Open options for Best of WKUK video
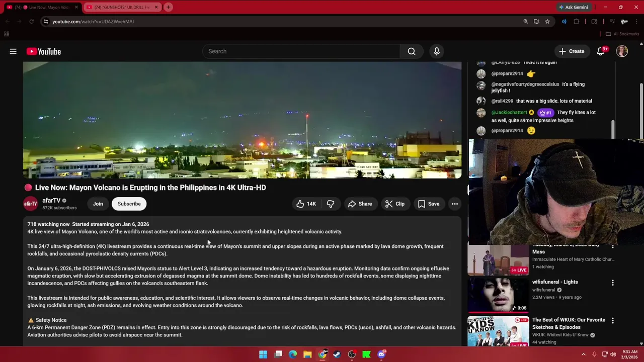This screenshot has width=644, height=362. coord(613,320)
